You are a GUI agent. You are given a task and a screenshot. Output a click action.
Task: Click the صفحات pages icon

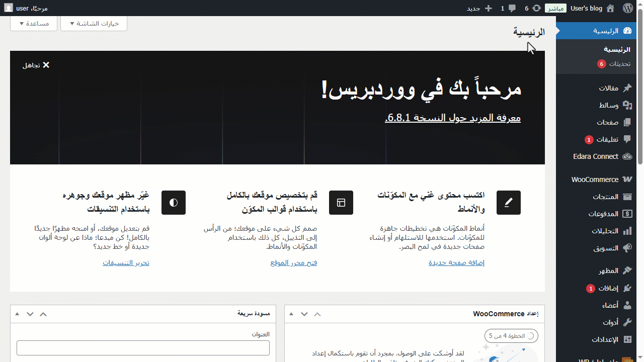[627, 122]
